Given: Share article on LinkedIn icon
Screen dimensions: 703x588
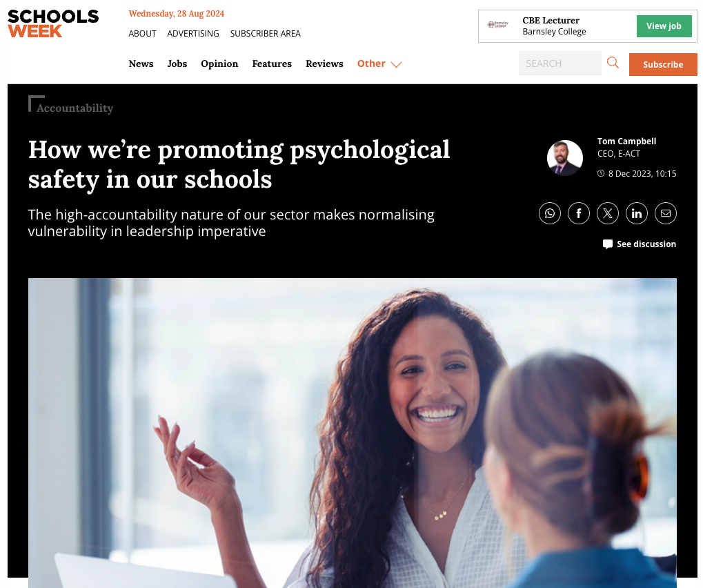Looking at the screenshot, I should pos(637,213).
